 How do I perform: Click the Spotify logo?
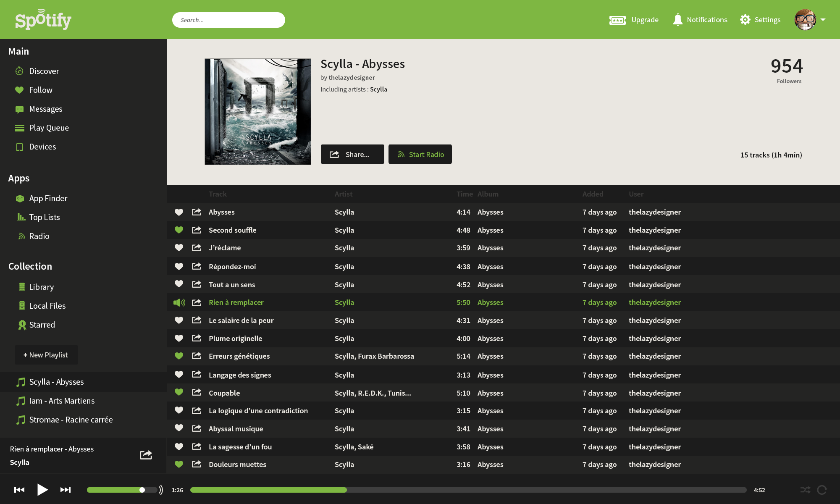pyautogui.click(x=43, y=19)
